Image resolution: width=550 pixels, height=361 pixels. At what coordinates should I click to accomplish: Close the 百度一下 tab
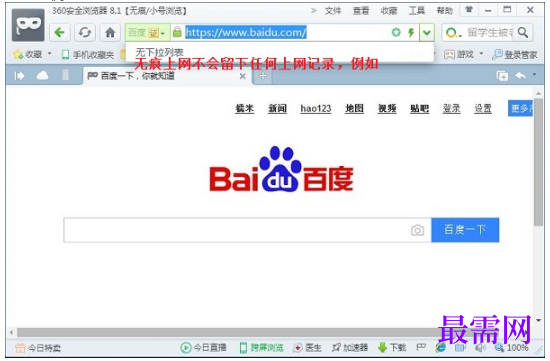(242, 76)
